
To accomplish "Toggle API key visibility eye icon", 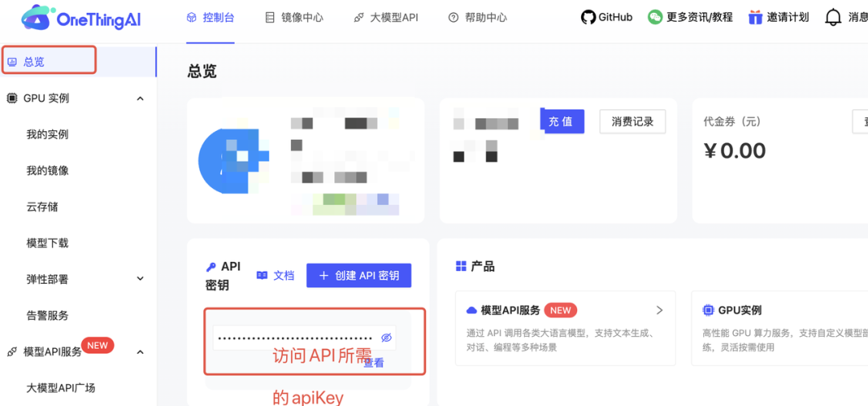I will (x=386, y=338).
